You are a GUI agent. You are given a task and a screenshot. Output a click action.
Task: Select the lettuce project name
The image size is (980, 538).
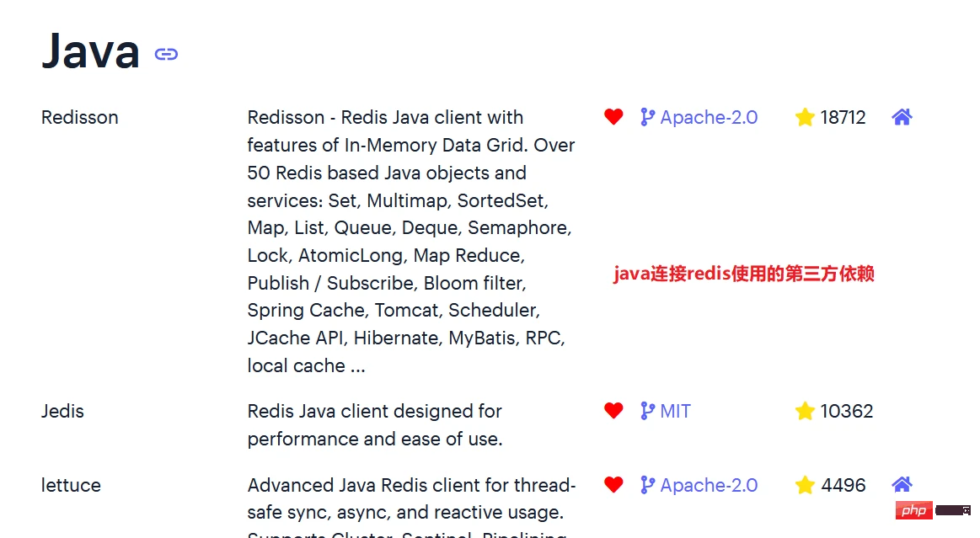(x=71, y=485)
